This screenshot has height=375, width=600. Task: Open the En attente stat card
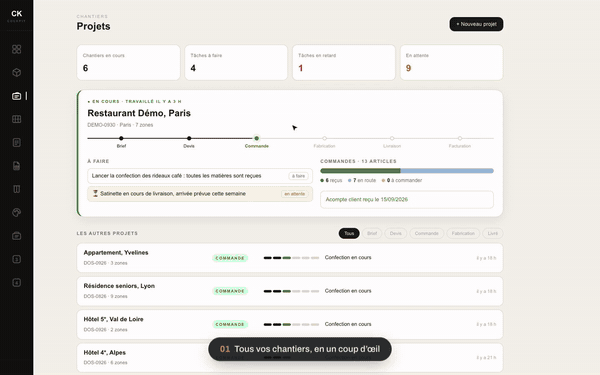(x=452, y=62)
